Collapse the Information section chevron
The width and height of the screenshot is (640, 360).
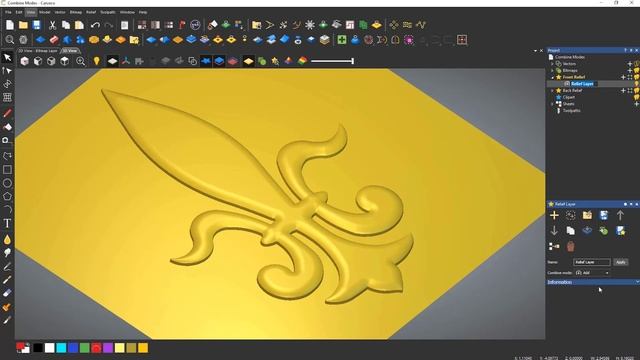point(637,282)
